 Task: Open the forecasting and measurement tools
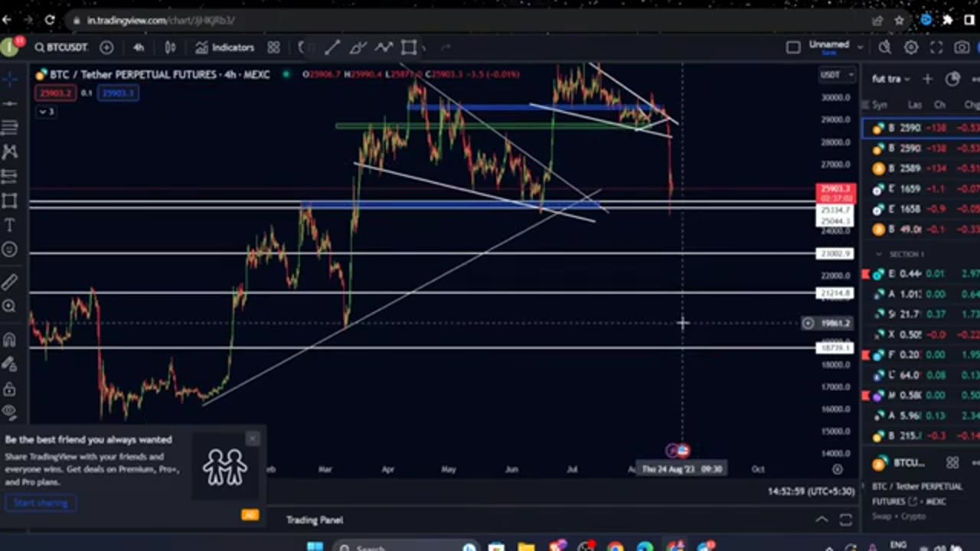pyautogui.click(x=9, y=176)
